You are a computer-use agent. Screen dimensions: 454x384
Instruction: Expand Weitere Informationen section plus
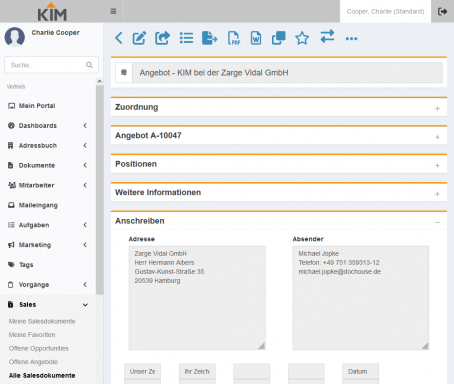click(x=437, y=194)
